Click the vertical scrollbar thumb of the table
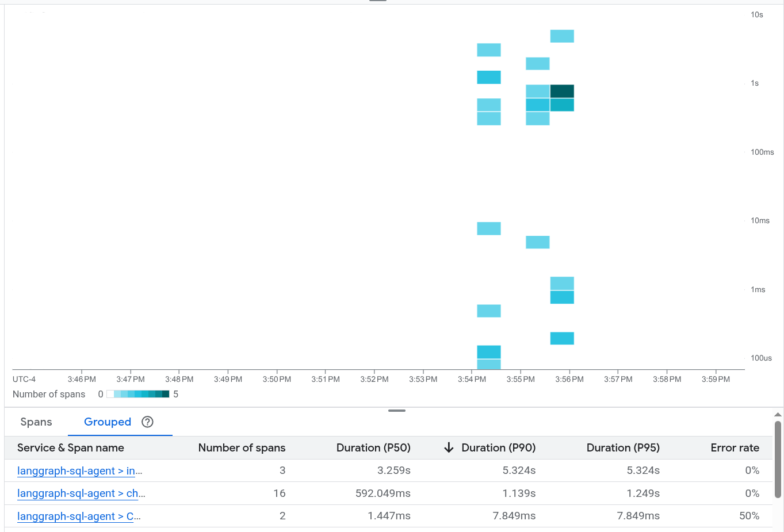 click(778, 459)
